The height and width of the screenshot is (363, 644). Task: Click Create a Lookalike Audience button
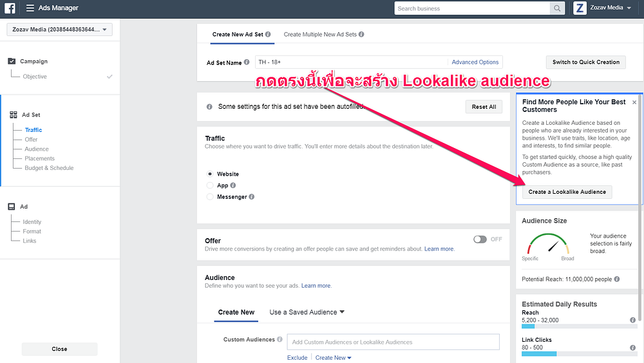pos(567,192)
